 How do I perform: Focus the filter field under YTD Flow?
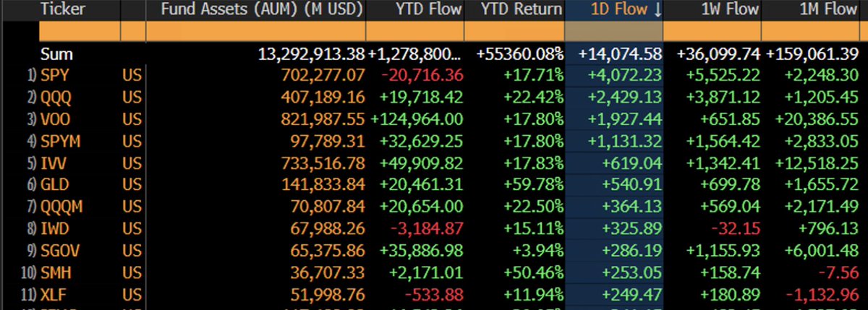414,32
